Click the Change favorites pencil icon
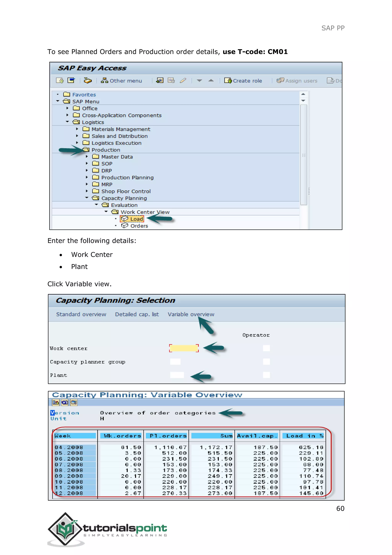 183,80
